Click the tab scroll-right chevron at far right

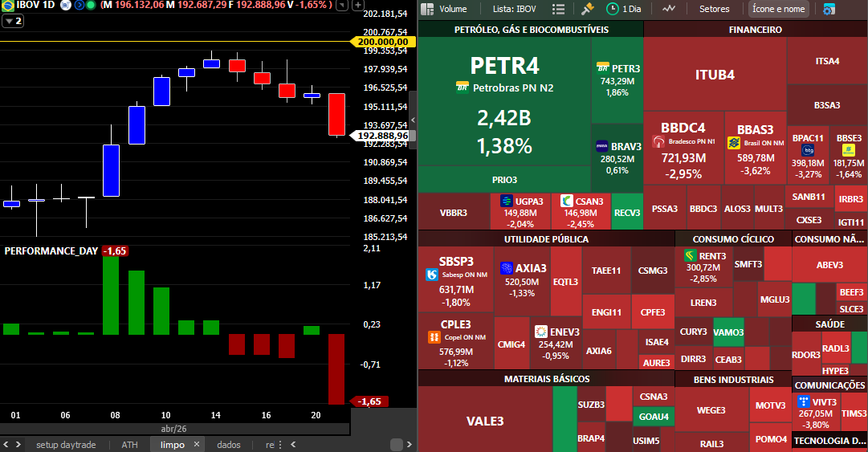pyautogui.click(x=409, y=444)
